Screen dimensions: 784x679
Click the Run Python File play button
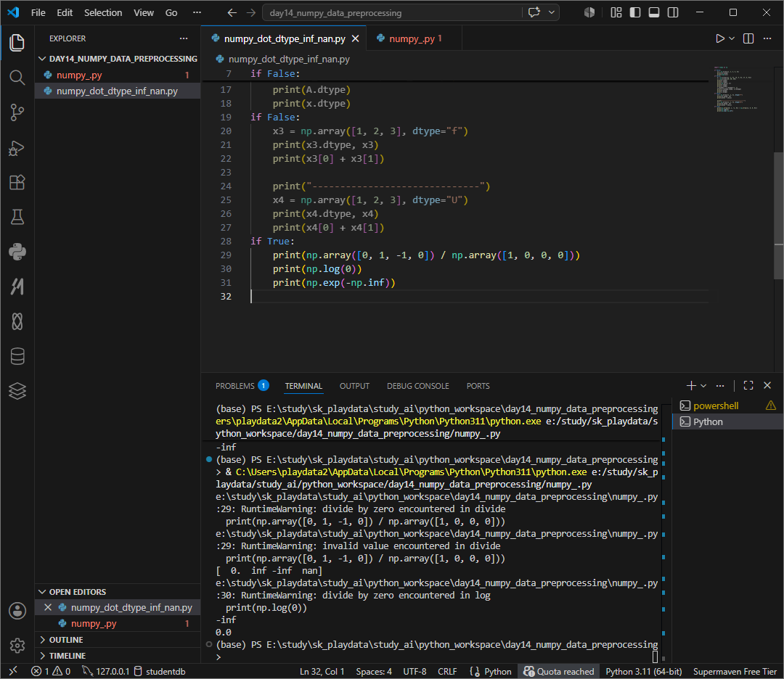719,38
